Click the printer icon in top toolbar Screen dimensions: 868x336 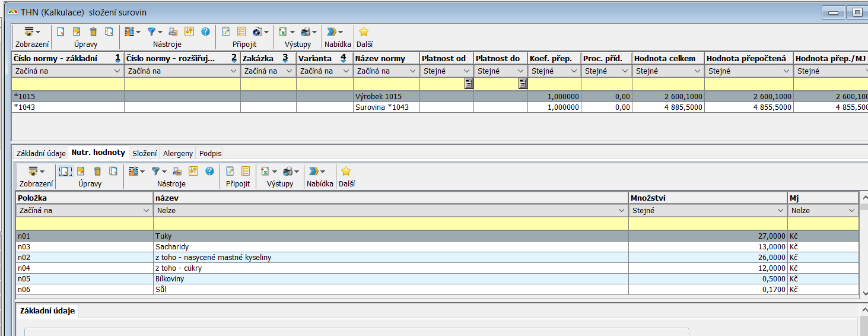(306, 32)
